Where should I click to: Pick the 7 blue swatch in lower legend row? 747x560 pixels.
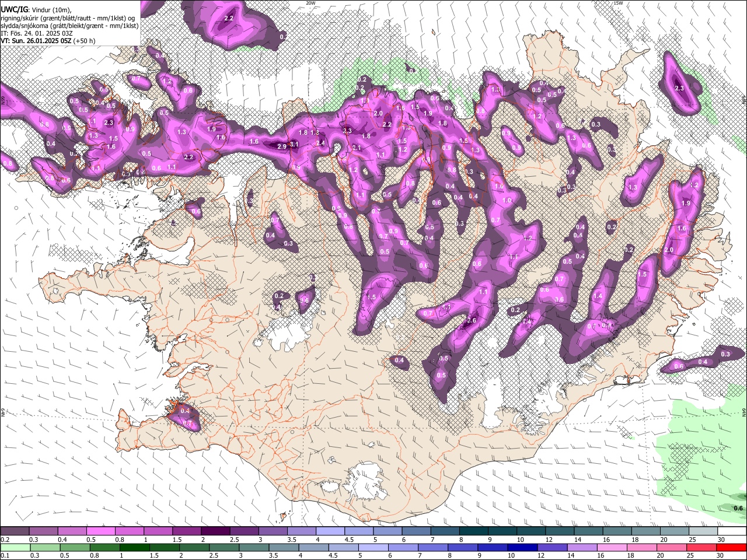[433, 548]
